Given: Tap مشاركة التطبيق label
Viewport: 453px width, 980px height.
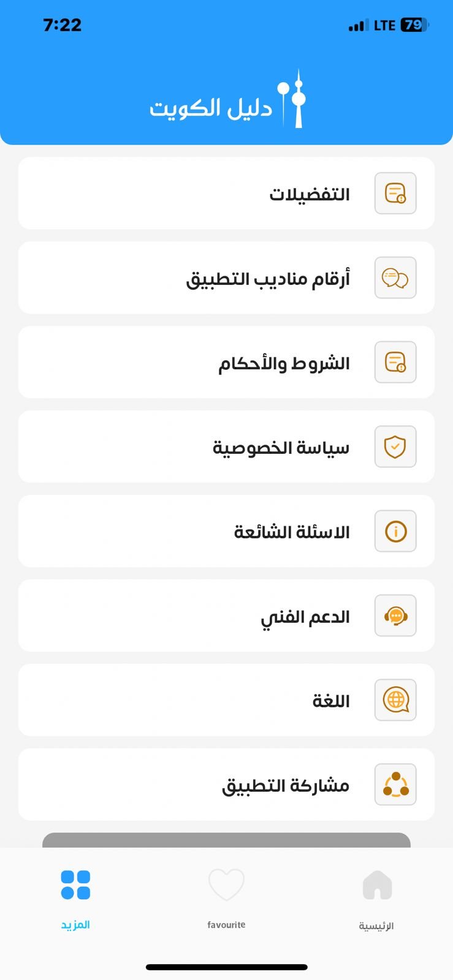Looking at the screenshot, I should pos(286,785).
